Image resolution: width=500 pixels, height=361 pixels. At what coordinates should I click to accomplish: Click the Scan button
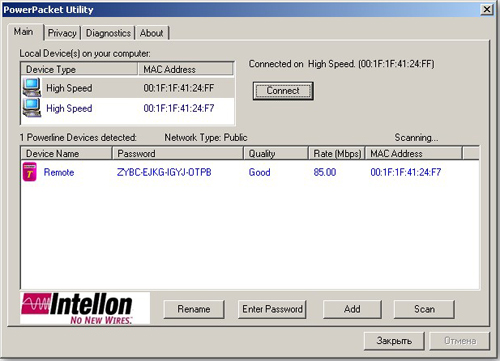424,309
